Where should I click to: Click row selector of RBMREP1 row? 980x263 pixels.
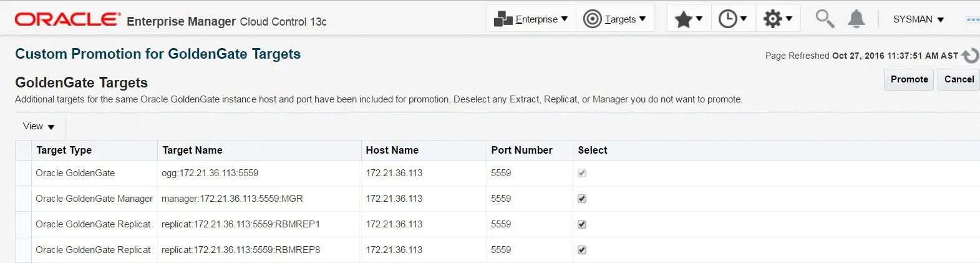tap(23, 224)
